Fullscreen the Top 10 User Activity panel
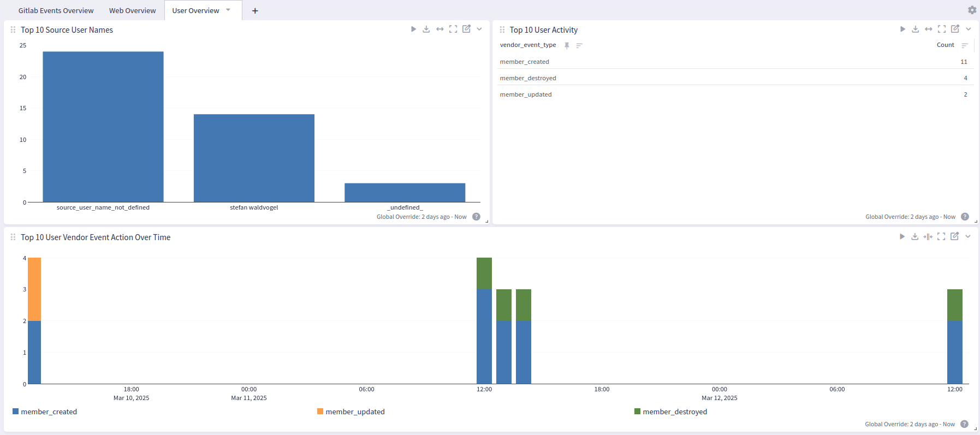Screen dimensions: 980x435 point(942,29)
